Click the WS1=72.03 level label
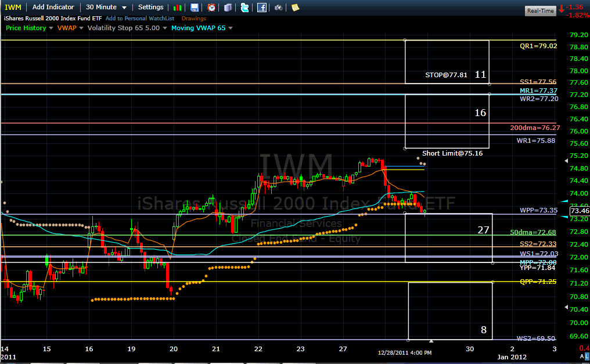This screenshot has height=364, width=590. 539,254
